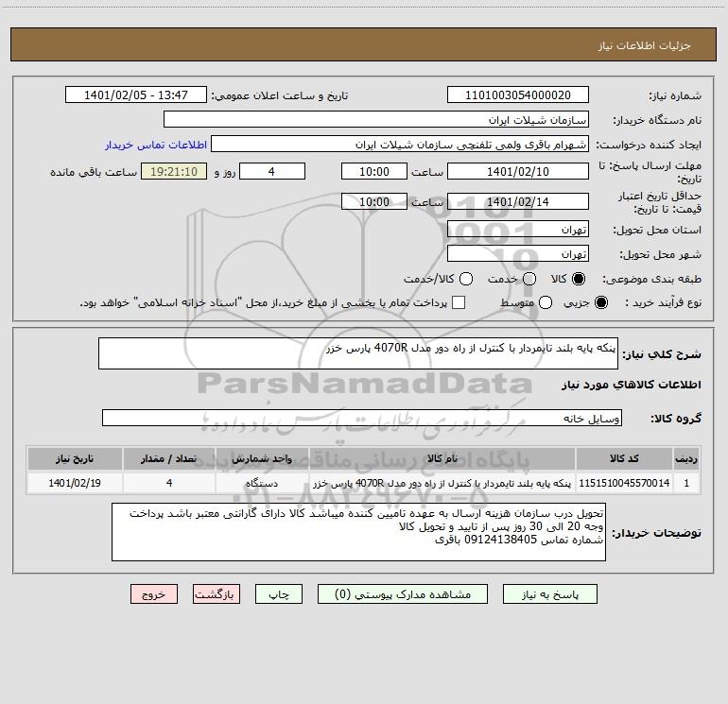The height and width of the screenshot is (704, 728).
Task: Click the خروج exit button
Action: [x=154, y=594]
